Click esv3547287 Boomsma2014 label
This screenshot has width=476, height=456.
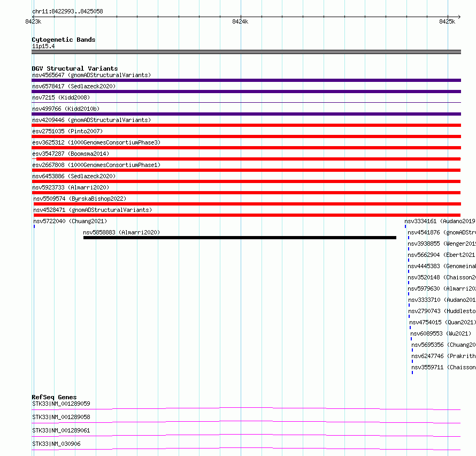pos(71,154)
